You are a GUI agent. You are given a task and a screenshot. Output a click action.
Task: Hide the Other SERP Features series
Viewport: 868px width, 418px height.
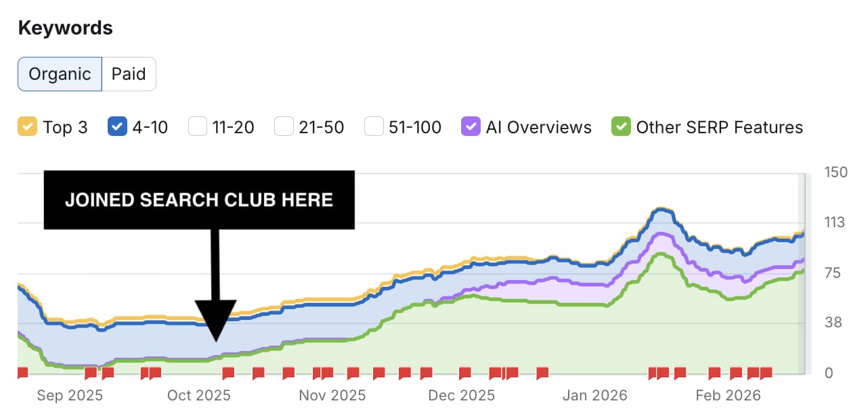tap(621, 126)
